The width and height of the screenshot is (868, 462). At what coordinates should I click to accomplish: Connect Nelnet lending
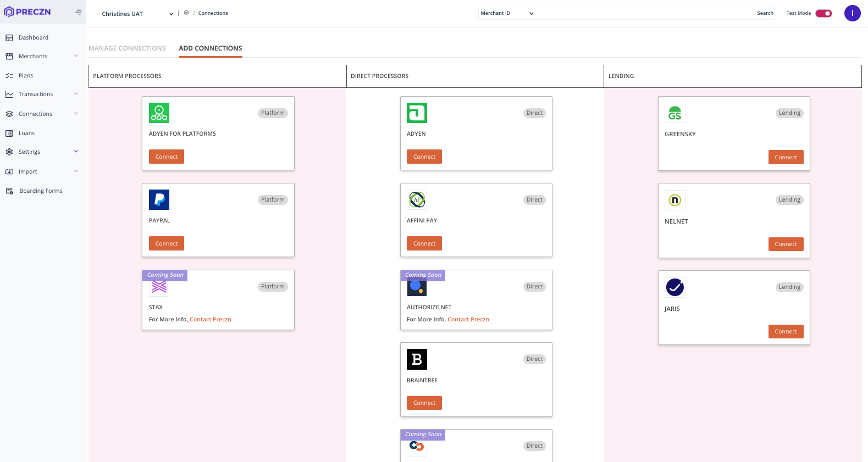coord(786,244)
